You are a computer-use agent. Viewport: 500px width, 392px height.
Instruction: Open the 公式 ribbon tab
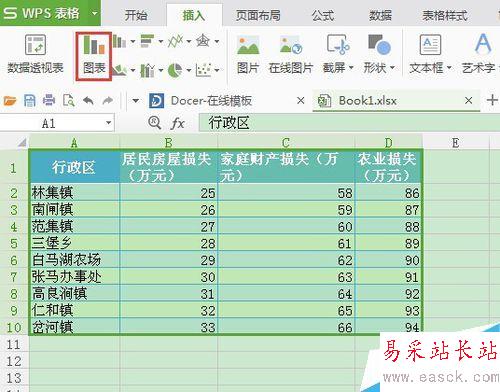click(323, 15)
